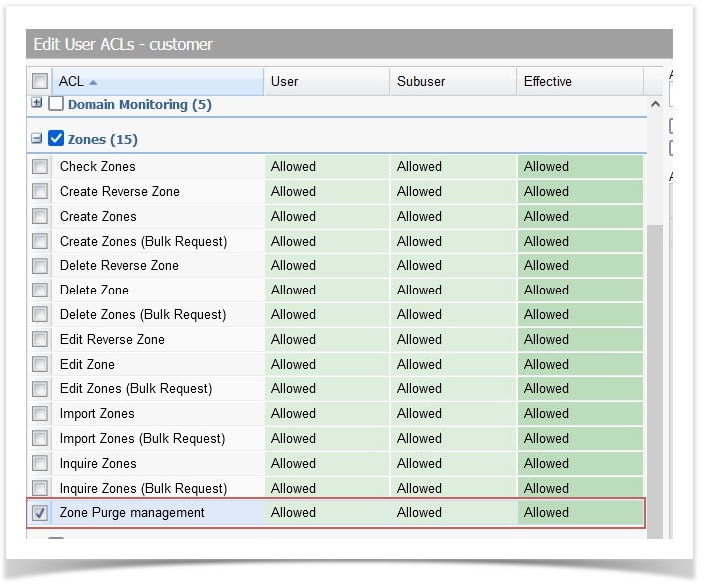Click User Allowed cell for Edit Zone
Image resolution: width=707 pixels, height=588 pixels.
pyautogui.click(x=327, y=364)
